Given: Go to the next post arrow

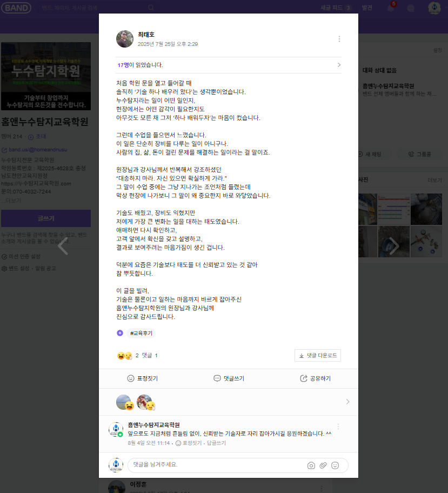Looking at the screenshot, I should (x=394, y=246).
